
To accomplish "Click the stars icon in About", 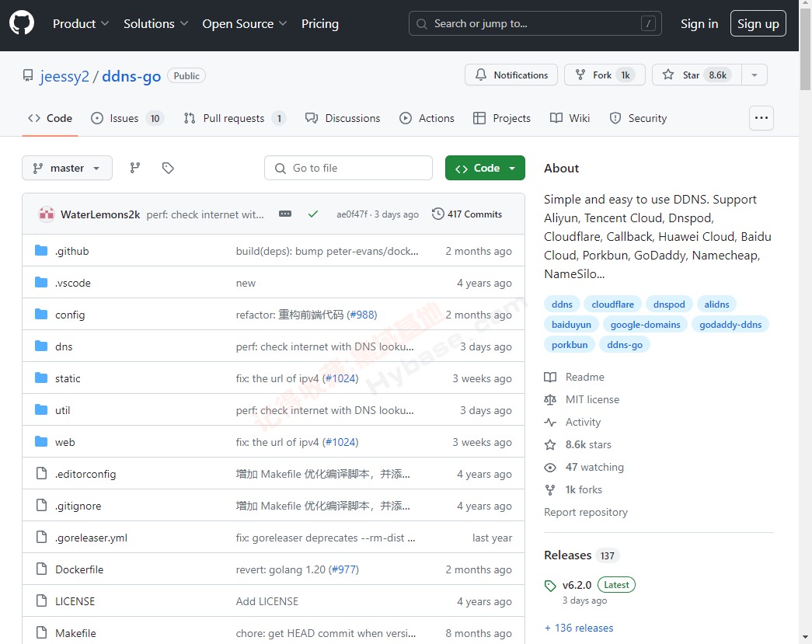I will click(x=550, y=444).
